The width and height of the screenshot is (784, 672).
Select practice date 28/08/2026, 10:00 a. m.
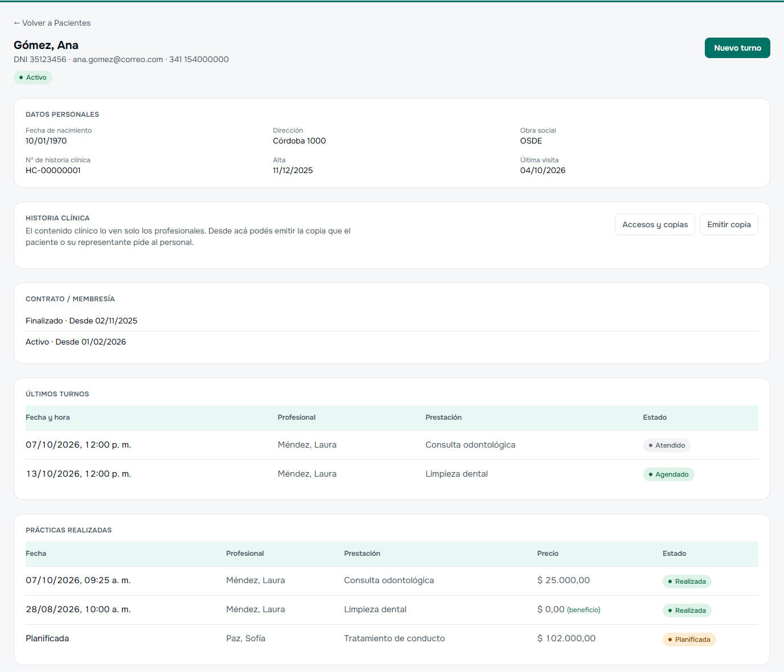pos(78,609)
